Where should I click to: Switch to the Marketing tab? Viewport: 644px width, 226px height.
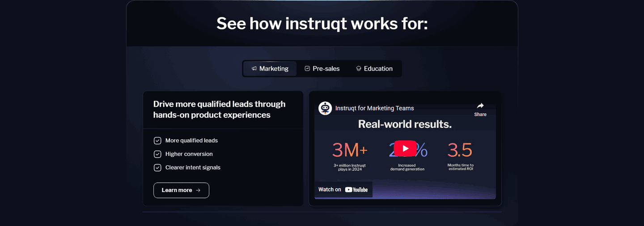click(270, 69)
